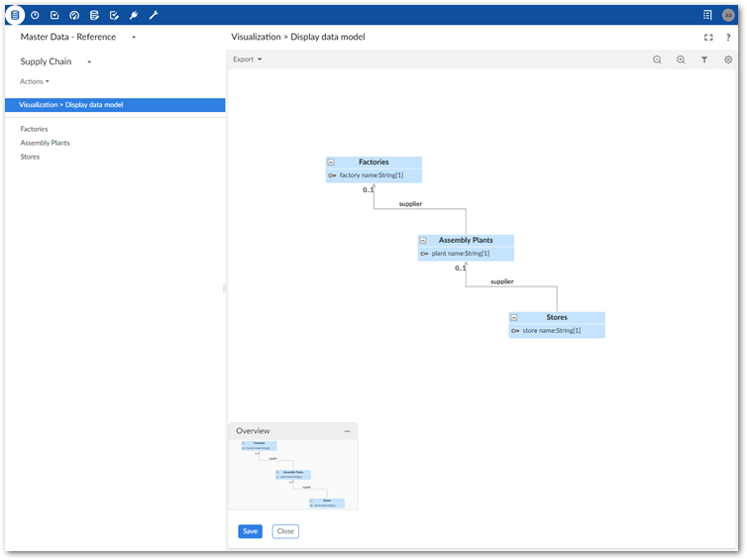This screenshot has height=560, width=747.
Task: Open diagram settings gear
Action: (728, 59)
